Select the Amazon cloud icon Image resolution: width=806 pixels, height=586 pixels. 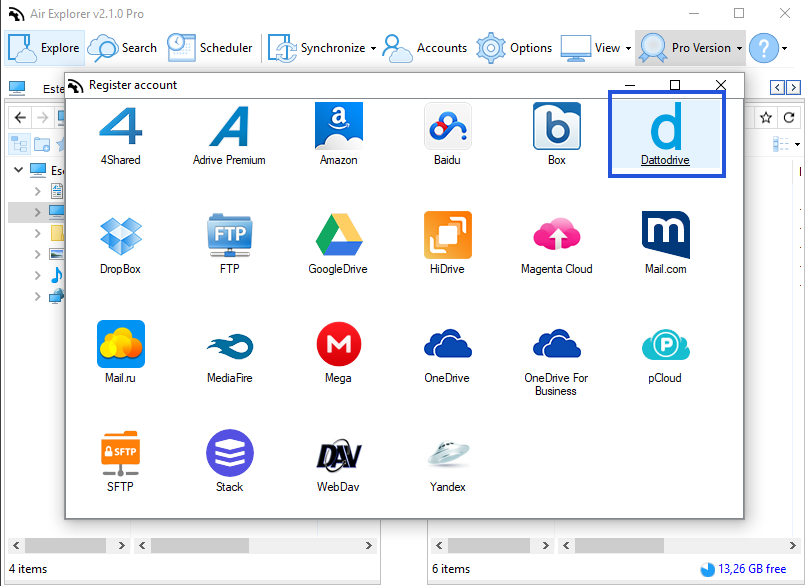(338, 136)
